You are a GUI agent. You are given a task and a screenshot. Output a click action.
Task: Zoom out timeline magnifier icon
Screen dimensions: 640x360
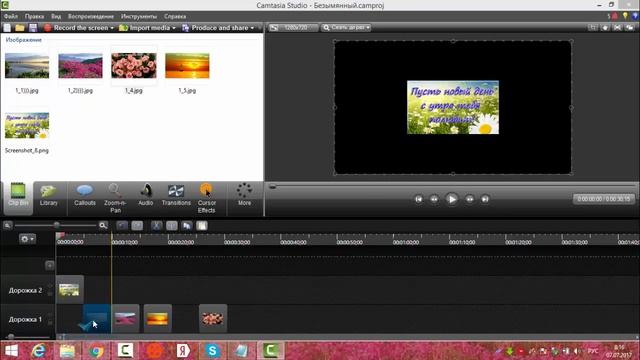[x=7, y=225]
